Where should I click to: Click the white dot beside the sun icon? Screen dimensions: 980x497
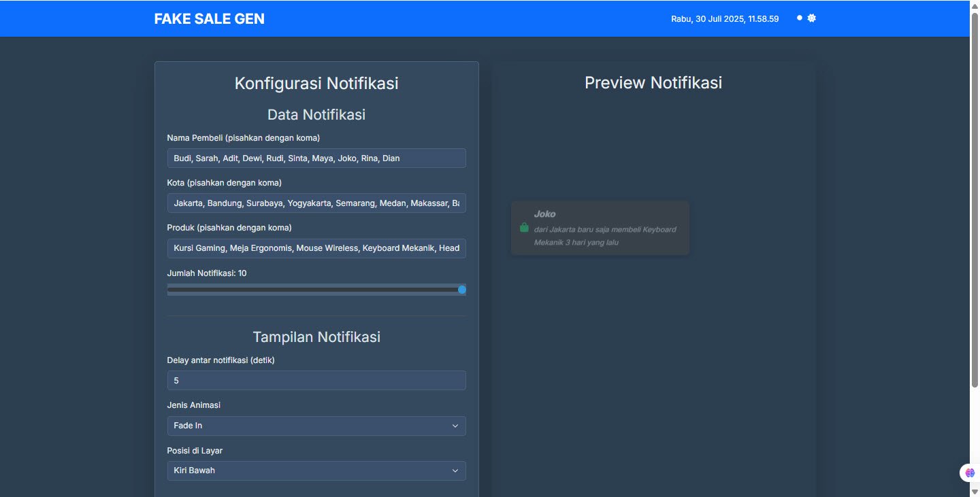tap(800, 18)
